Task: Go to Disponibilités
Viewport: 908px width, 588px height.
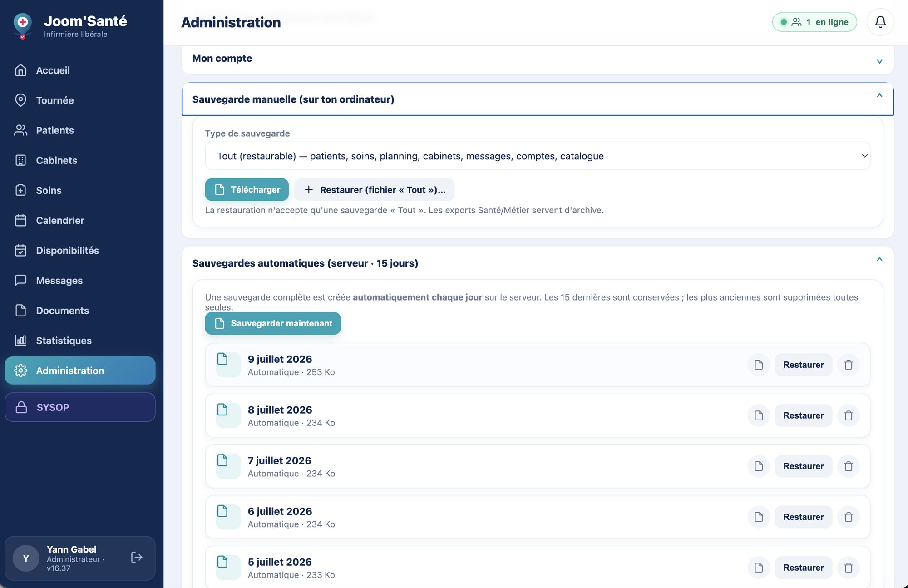Action: [x=80, y=251]
